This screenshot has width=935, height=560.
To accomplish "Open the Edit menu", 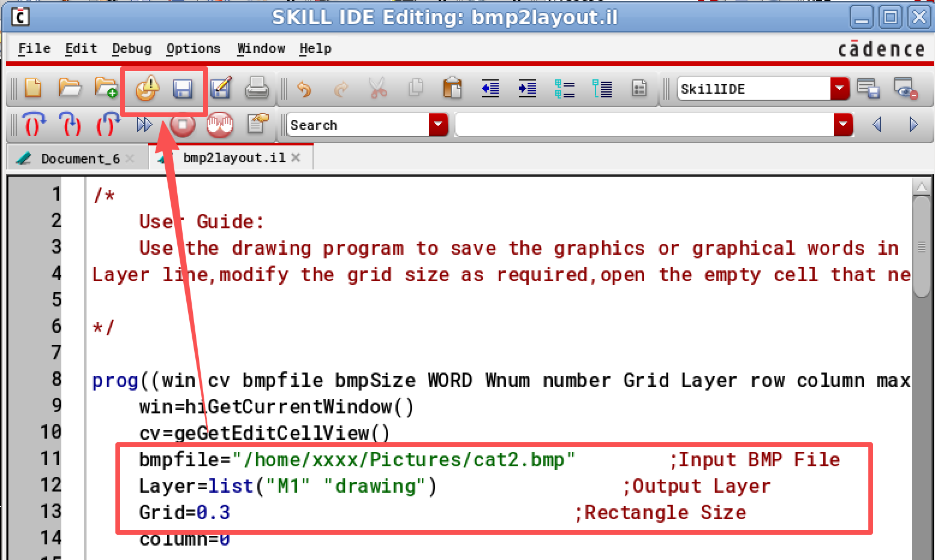I will 81,49.
